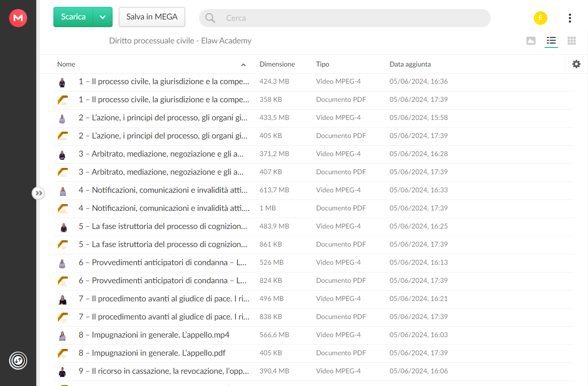Open the media gallery view icon

531,41
